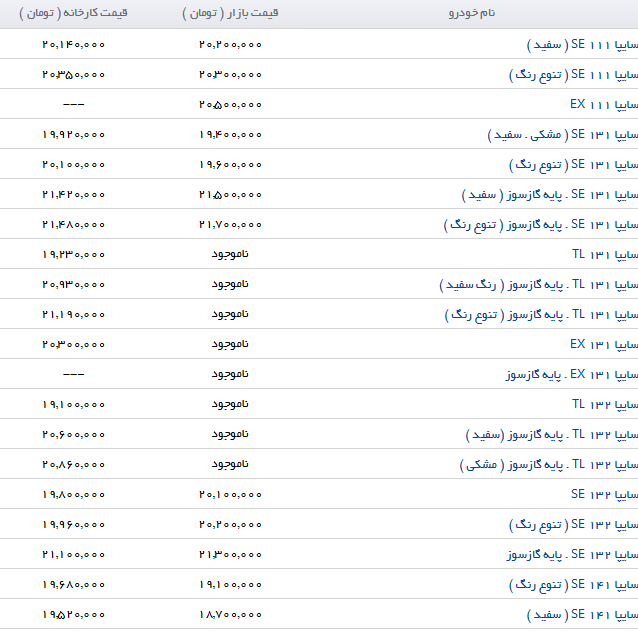Open the Saipa 111 EX link
The height and width of the screenshot is (635, 638).
point(604,105)
